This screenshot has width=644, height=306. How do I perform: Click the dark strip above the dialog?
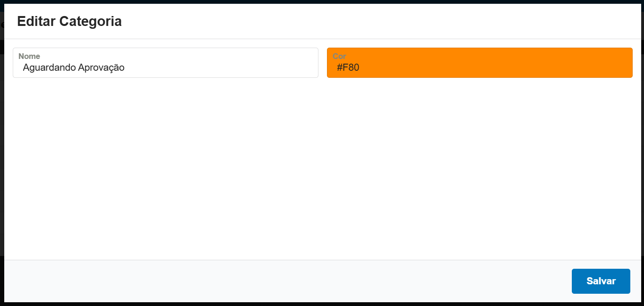pyautogui.click(x=321, y=1)
